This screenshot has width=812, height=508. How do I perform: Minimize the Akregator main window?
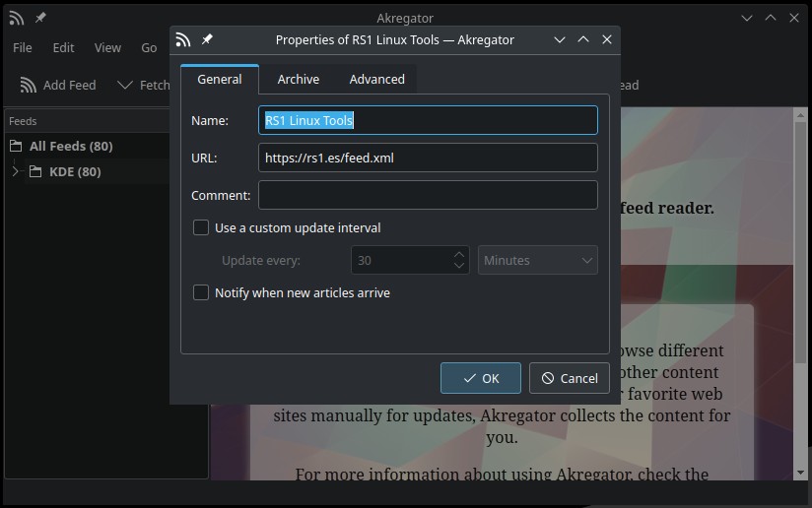pyautogui.click(x=747, y=18)
